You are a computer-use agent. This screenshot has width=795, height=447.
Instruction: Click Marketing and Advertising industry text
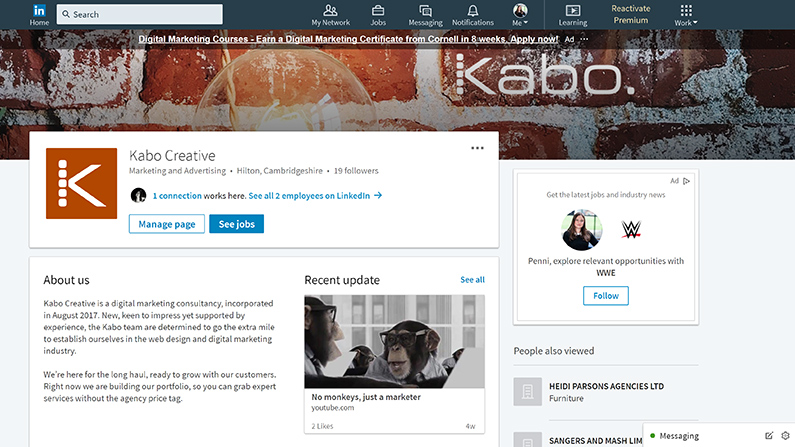click(x=177, y=171)
